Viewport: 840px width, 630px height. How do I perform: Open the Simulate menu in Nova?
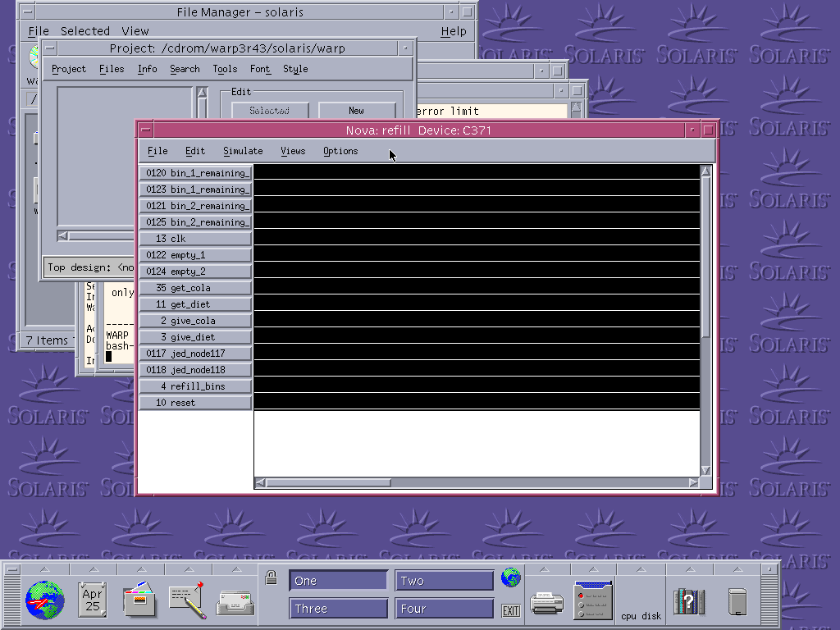pyautogui.click(x=243, y=151)
